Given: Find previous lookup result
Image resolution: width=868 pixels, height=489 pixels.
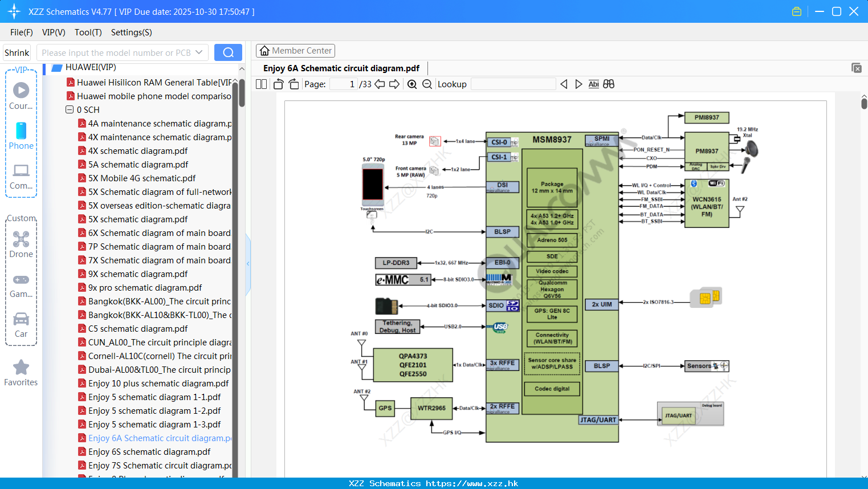Looking at the screenshot, I should [x=564, y=84].
